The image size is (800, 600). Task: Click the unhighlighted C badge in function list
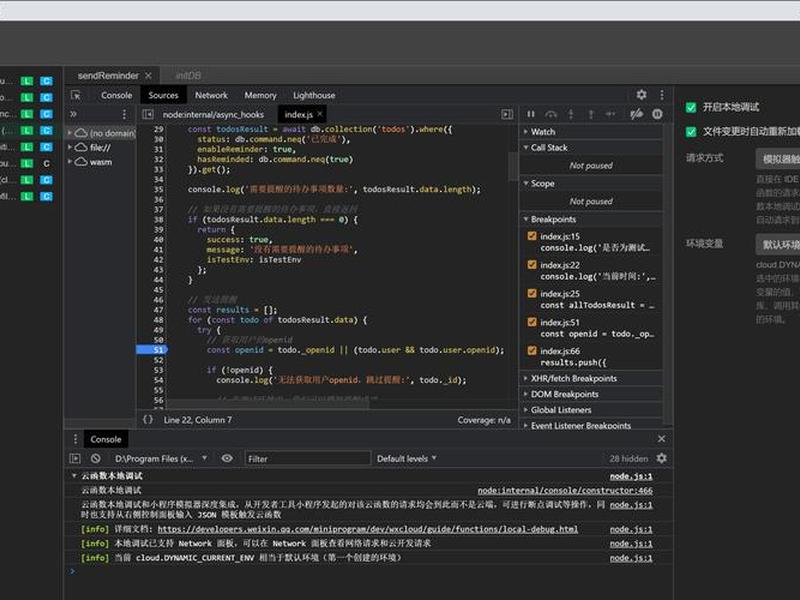coord(46,163)
